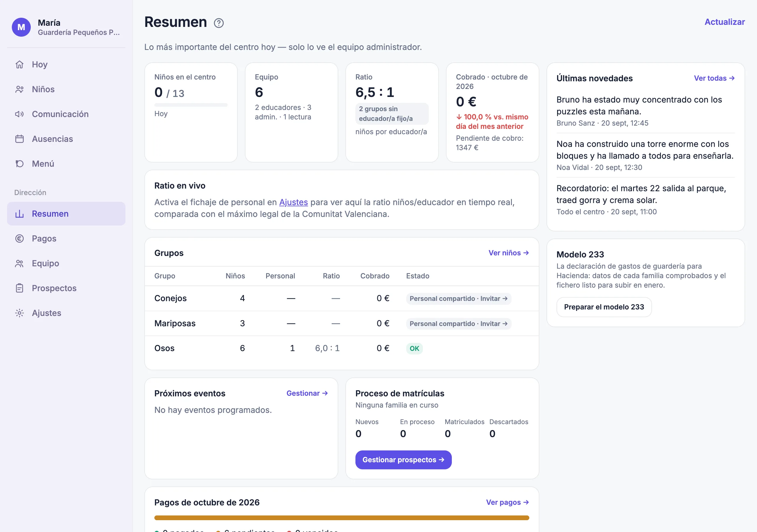Follow the Ajustes link in Ratio en vivo
Image resolution: width=757 pixels, height=532 pixels.
pyautogui.click(x=293, y=202)
